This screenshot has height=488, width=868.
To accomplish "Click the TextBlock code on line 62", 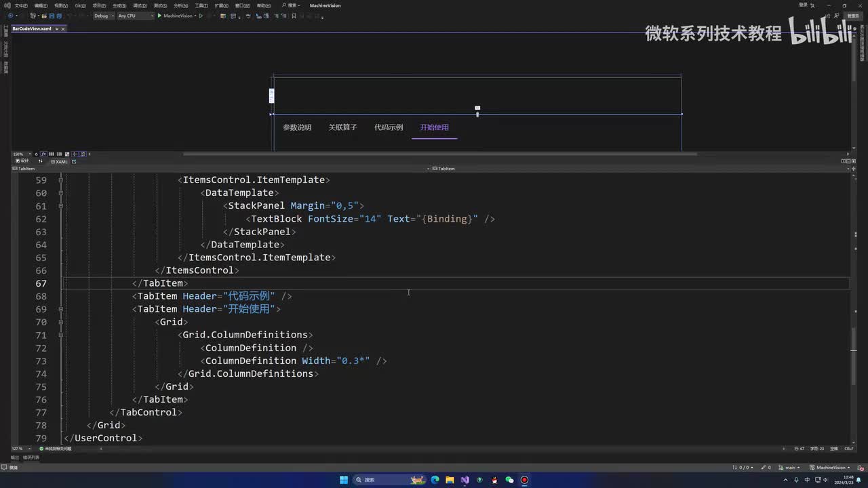I will [370, 219].
